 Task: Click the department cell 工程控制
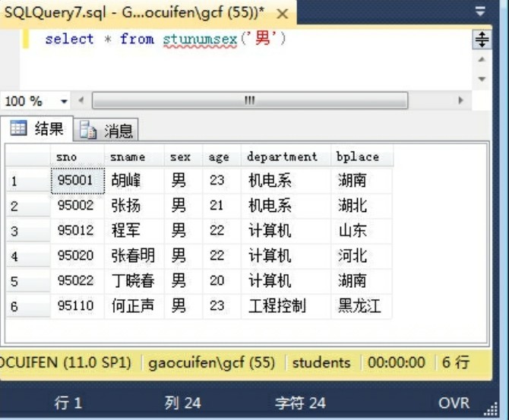[286, 306]
